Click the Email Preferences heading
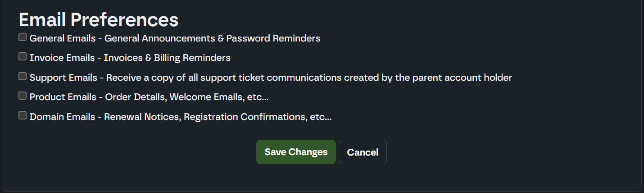 [x=99, y=20]
